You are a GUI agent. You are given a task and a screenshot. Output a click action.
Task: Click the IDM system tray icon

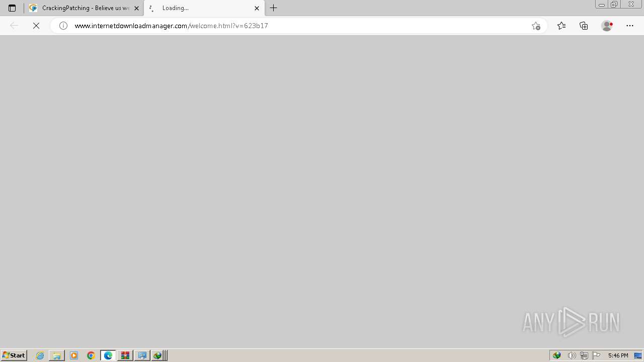557,355
